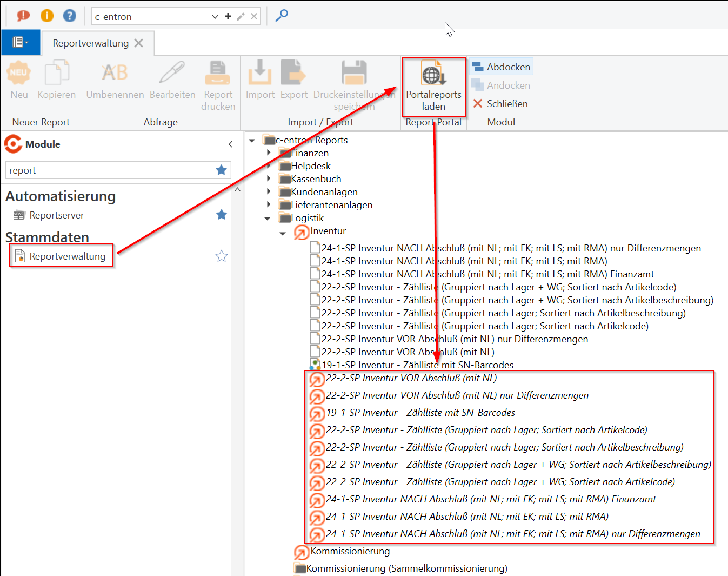Click the Portalreports laden globe icon

click(433, 74)
